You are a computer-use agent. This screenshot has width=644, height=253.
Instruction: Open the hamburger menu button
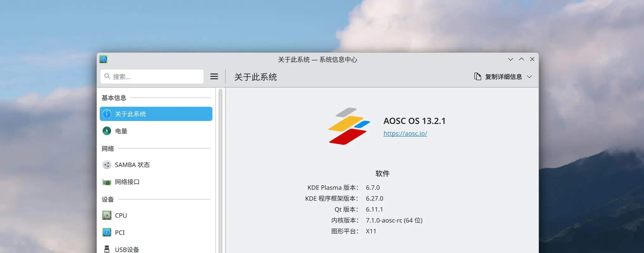(214, 77)
